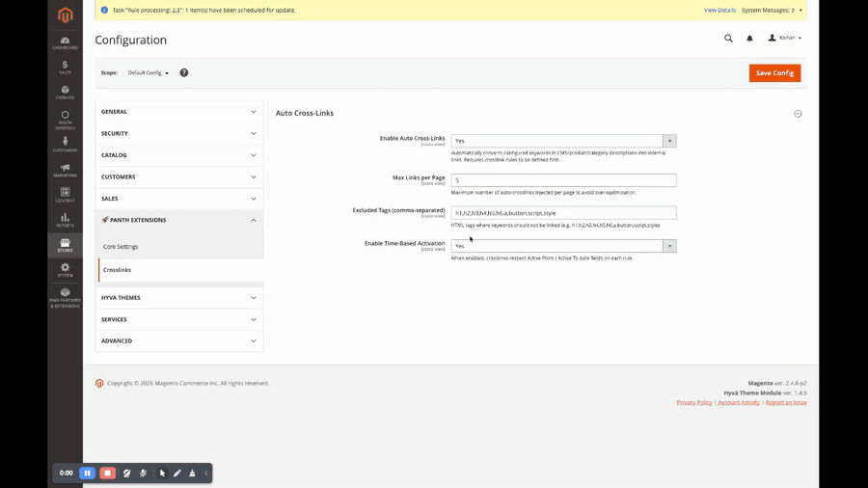Open the Marketing sidebar menu

point(65,170)
